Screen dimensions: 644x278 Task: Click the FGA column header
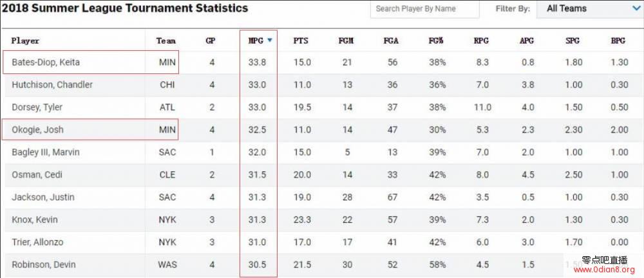[x=391, y=41]
